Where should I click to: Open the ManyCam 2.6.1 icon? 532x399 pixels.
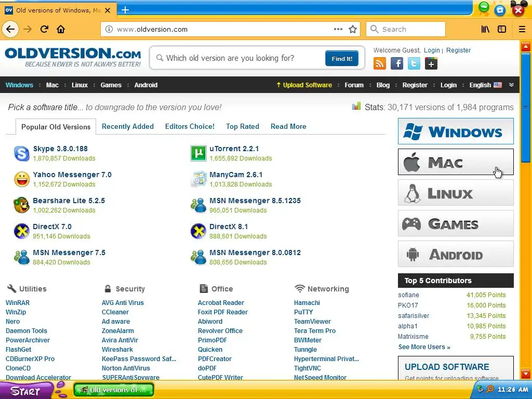198,179
